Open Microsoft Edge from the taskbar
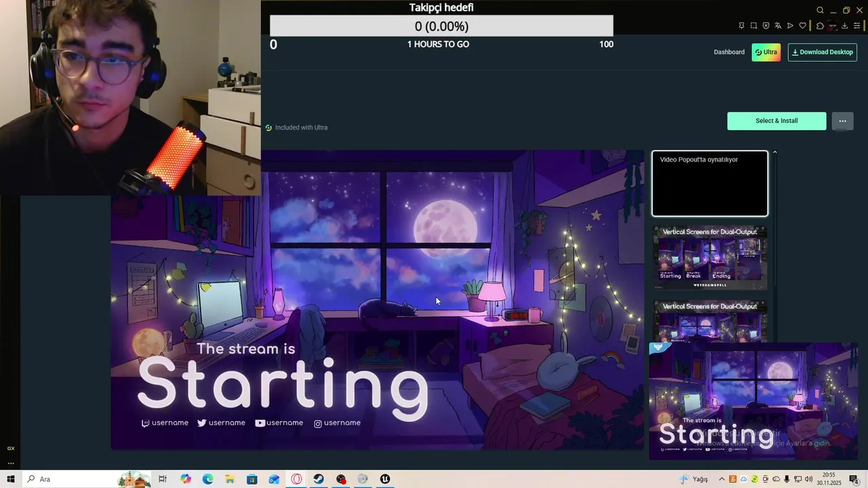The height and width of the screenshot is (488, 868). [x=208, y=479]
